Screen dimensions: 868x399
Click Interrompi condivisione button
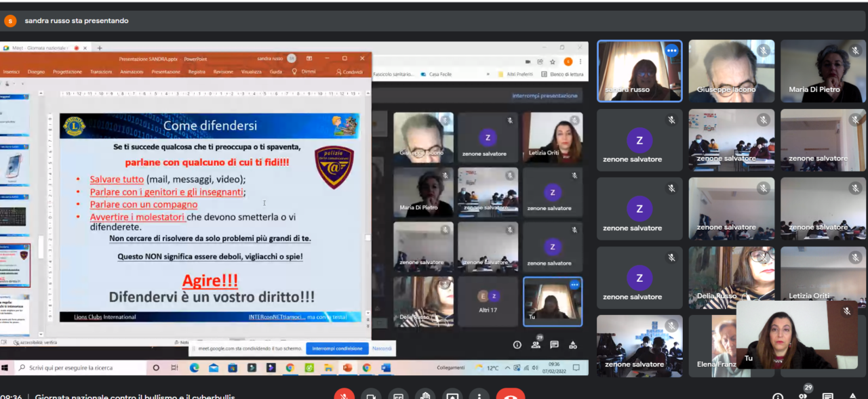[x=337, y=348]
